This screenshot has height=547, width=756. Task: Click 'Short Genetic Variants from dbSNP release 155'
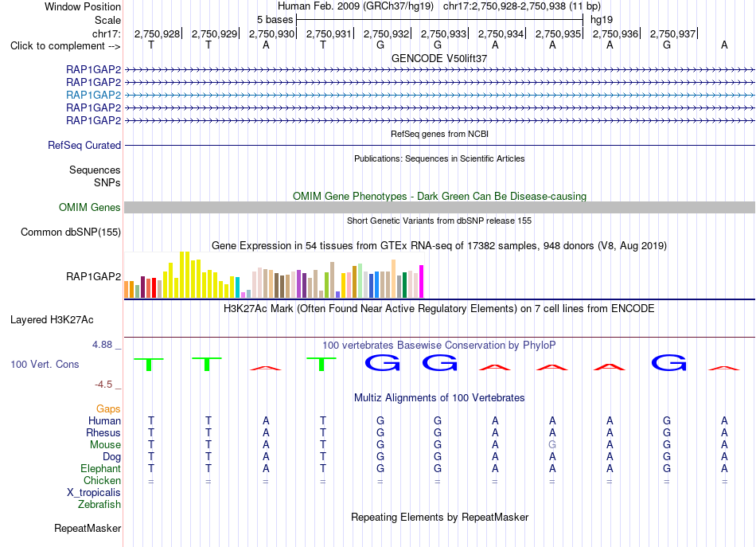click(x=439, y=221)
